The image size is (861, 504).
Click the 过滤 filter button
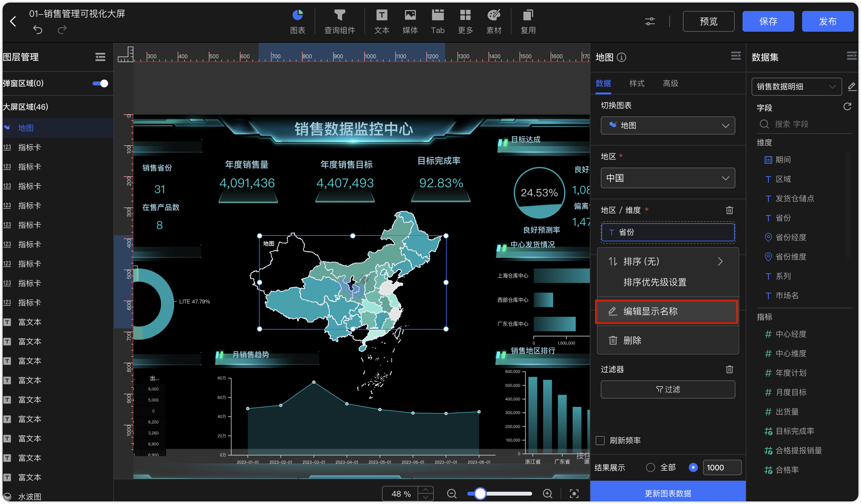(668, 389)
